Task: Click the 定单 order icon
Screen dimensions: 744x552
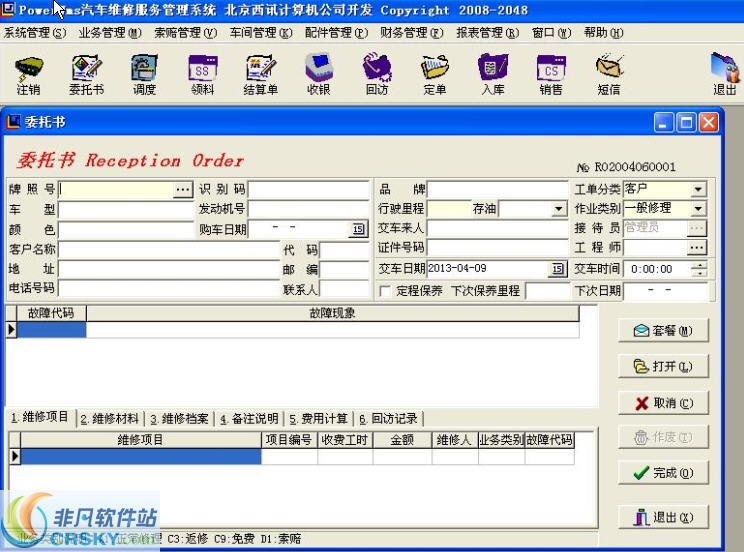Action: [435, 75]
